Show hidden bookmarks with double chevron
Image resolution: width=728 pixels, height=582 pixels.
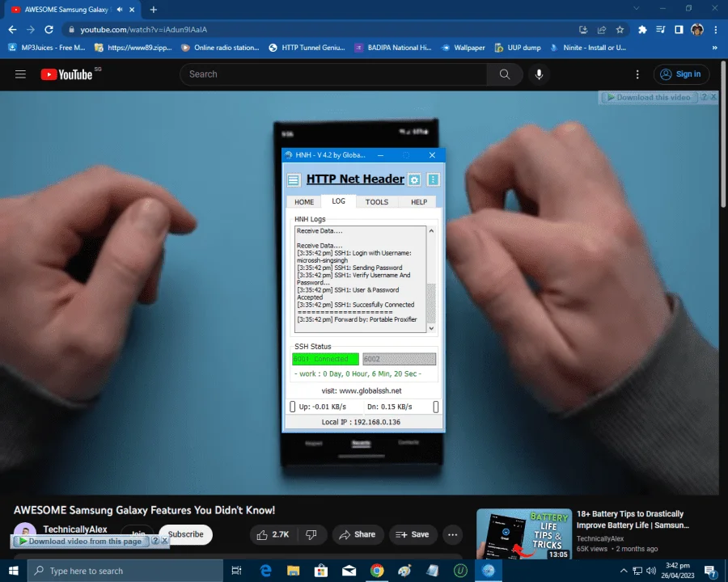(x=714, y=48)
